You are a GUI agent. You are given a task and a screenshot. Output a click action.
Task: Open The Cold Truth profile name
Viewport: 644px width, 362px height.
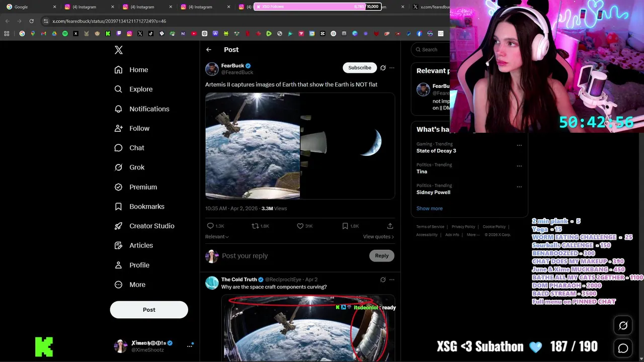point(239,280)
